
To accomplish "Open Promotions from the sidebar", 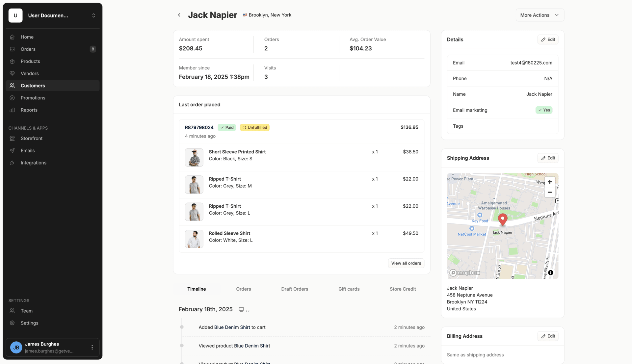I will [x=33, y=98].
